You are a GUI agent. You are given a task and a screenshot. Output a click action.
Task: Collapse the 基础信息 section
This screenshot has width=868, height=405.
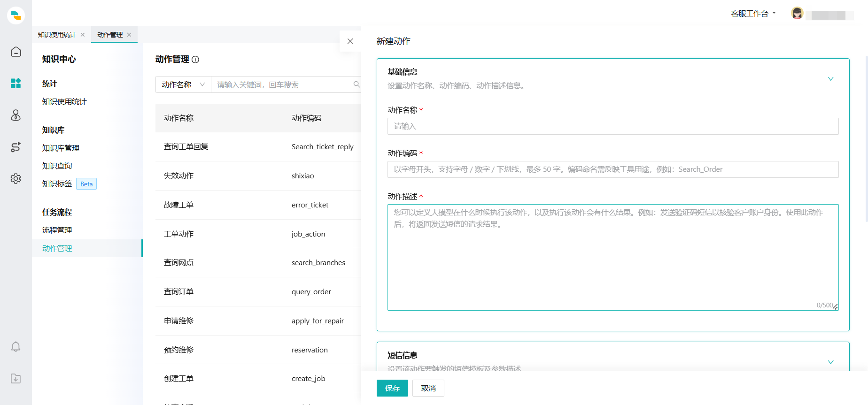830,79
